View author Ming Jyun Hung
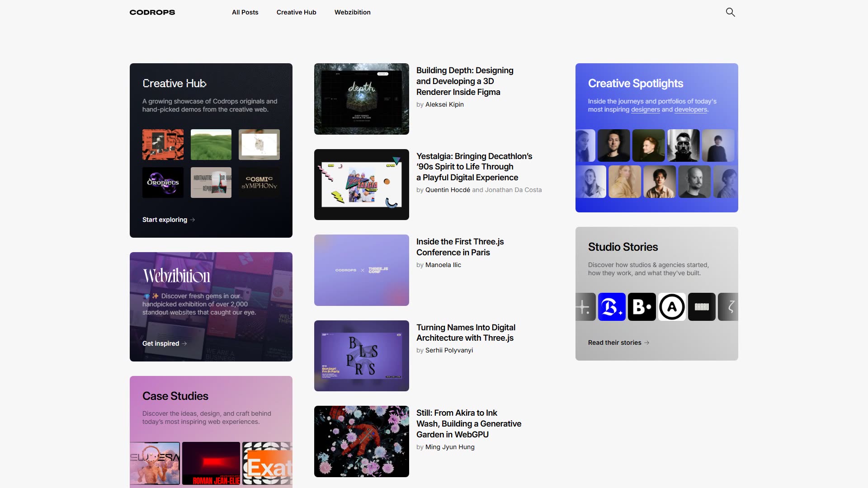Viewport: 868px width, 488px height. pos(450,447)
